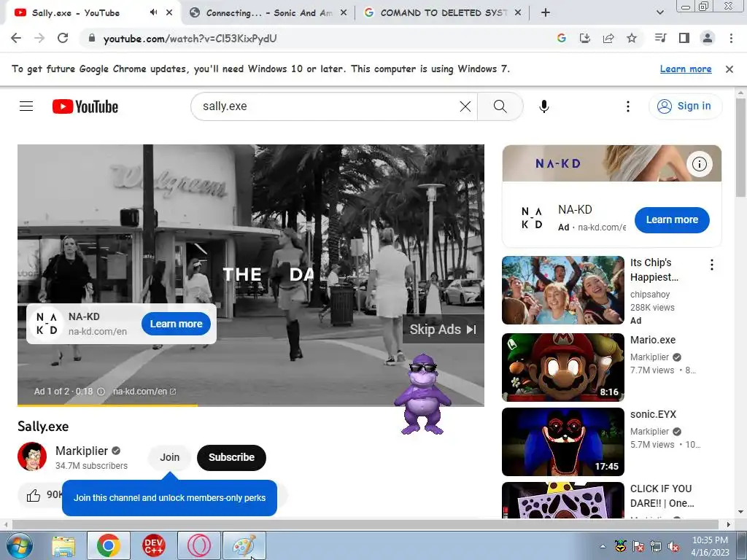This screenshot has height=560, width=747.
Task: Open YouTube settings three-dot menu
Action: tap(628, 106)
